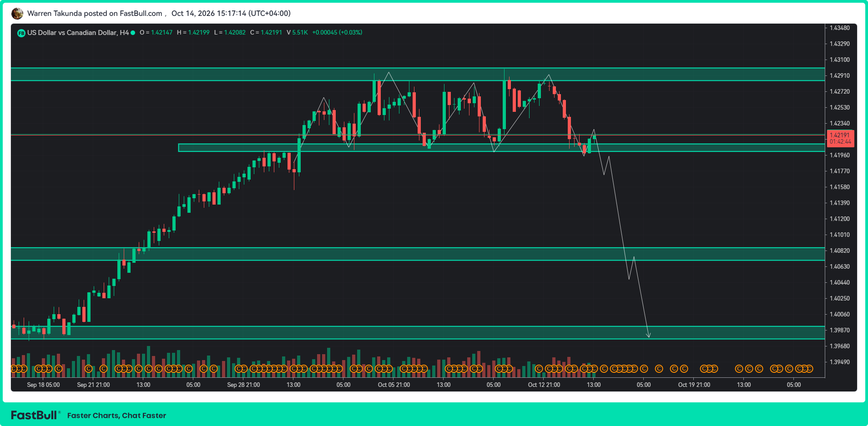868x426 pixels.
Task: Click the Sep 28 21:00 time axis label
Action: (x=243, y=385)
